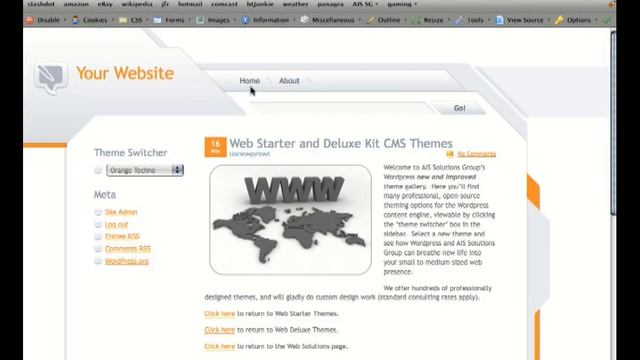Open the Site Admin link
Viewport: 640px width, 360px height.
(x=121, y=212)
